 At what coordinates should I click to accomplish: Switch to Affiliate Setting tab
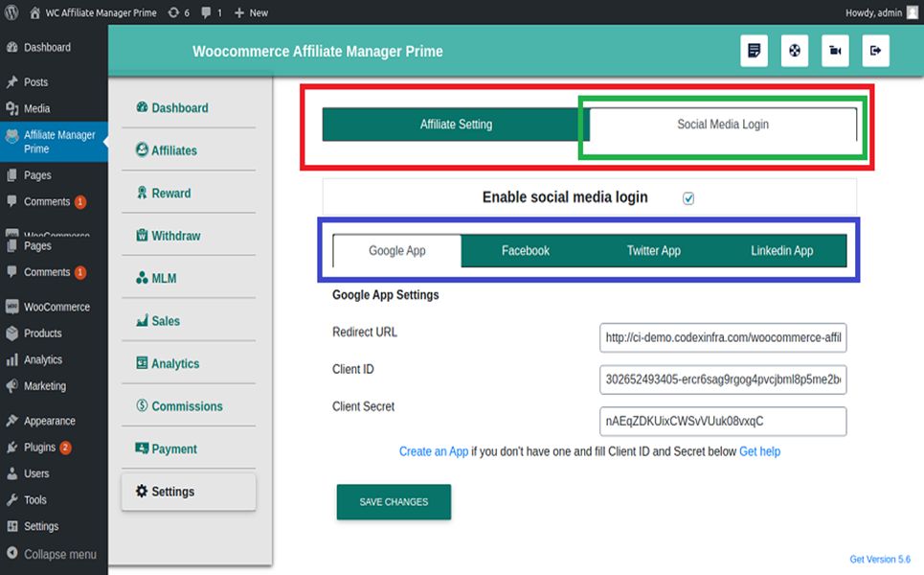point(456,125)
